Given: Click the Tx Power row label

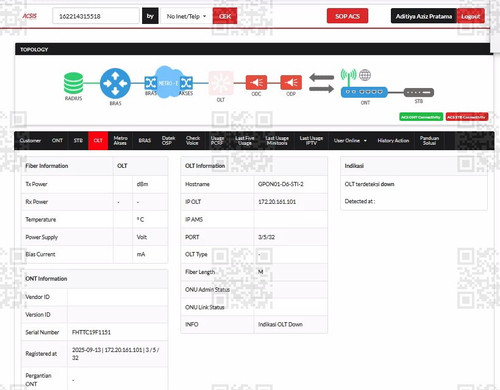Looking at the screenshot, I should point(36,184).
